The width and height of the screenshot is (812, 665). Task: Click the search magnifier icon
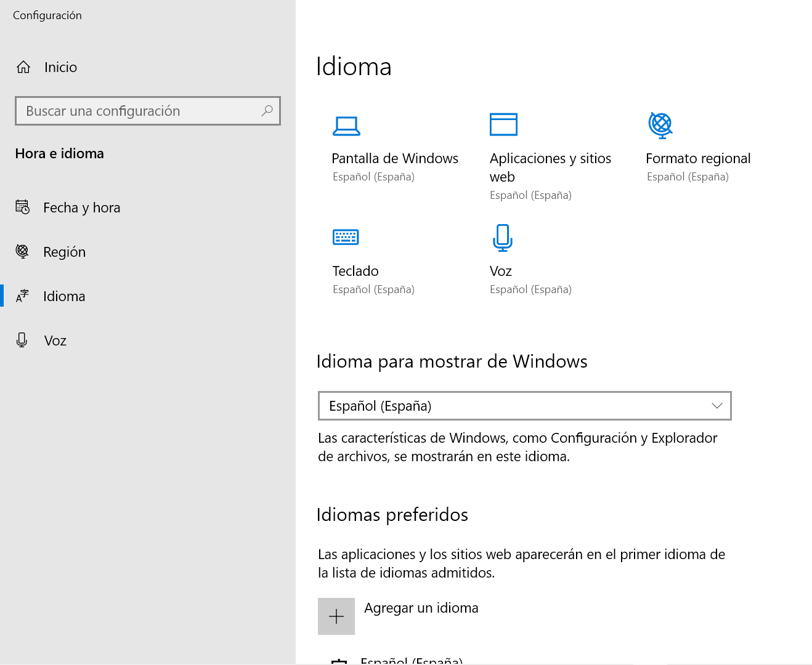coord(267,111)
